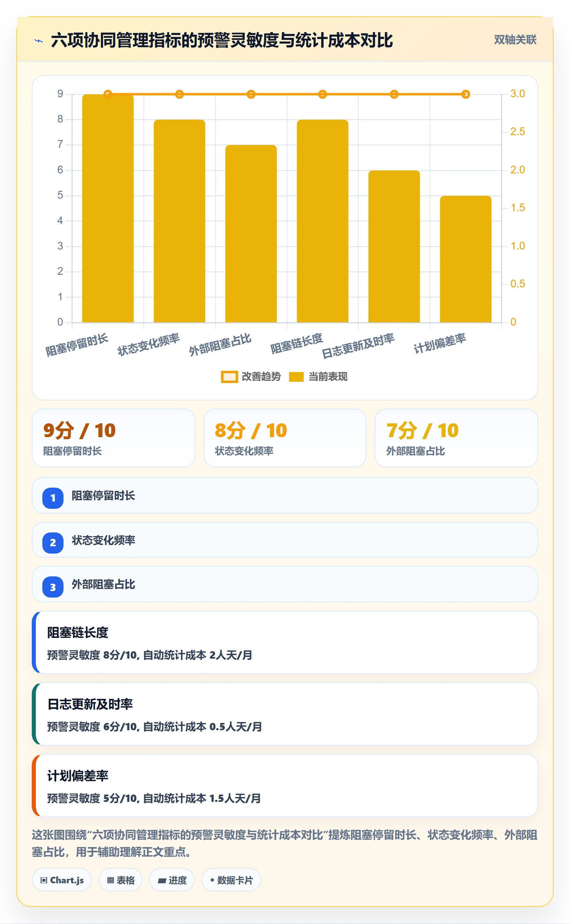Click text 预警灵敏度 6分/10, 自动统计成本 0.5人天/月

(154, 727)
